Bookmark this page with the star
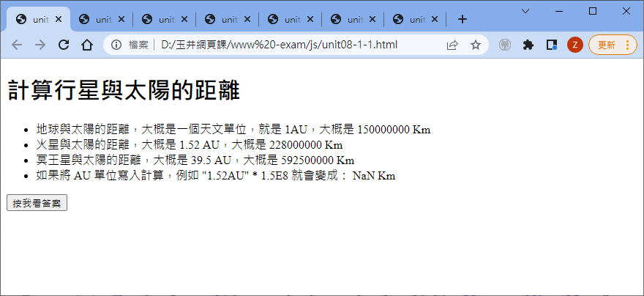 coord(476,45)
